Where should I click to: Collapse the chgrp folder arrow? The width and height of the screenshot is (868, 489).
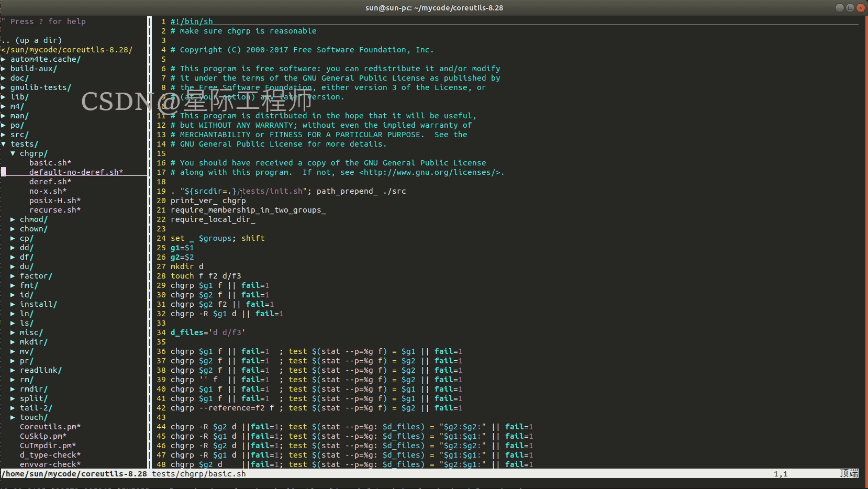(13, 153)
